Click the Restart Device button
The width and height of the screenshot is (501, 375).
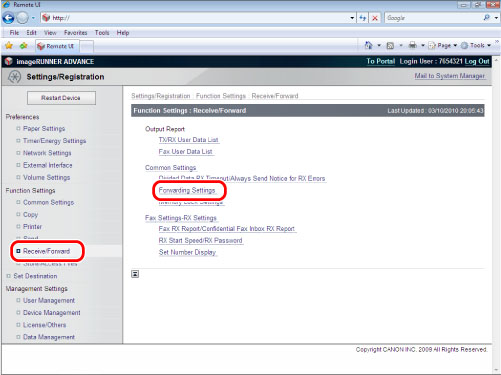click(61, 98)
